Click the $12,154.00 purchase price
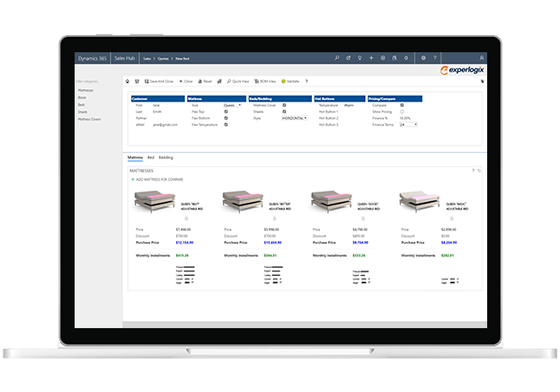Screen dimensions: 560x392 pos(184,243)
